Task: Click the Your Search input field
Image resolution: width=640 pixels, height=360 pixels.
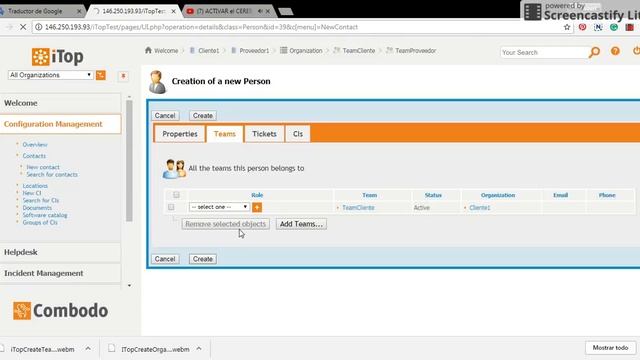Action: tap(543, 52)
